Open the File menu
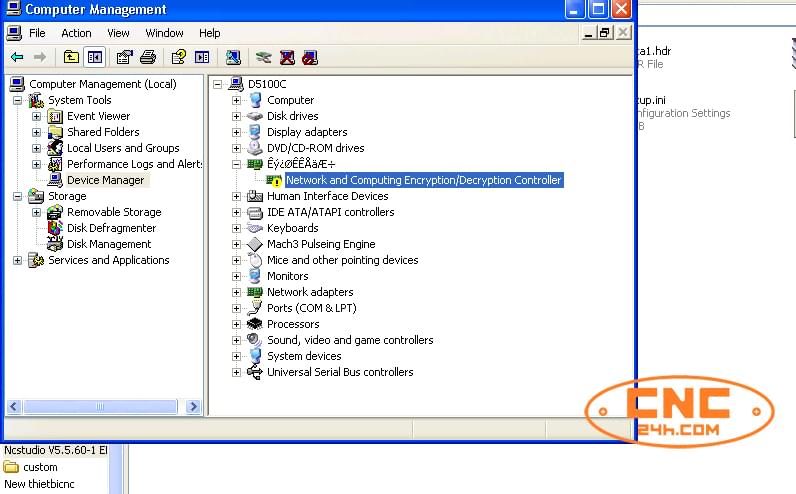The height and width of the screenshot is (494, 796). coord(37,33)
